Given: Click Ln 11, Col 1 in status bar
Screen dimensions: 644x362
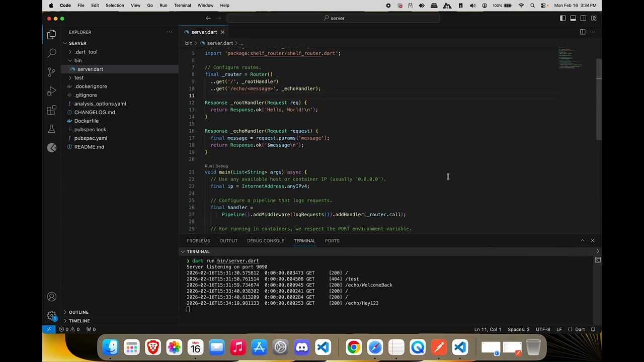Looking at the screenshot, I should (488, 329).
